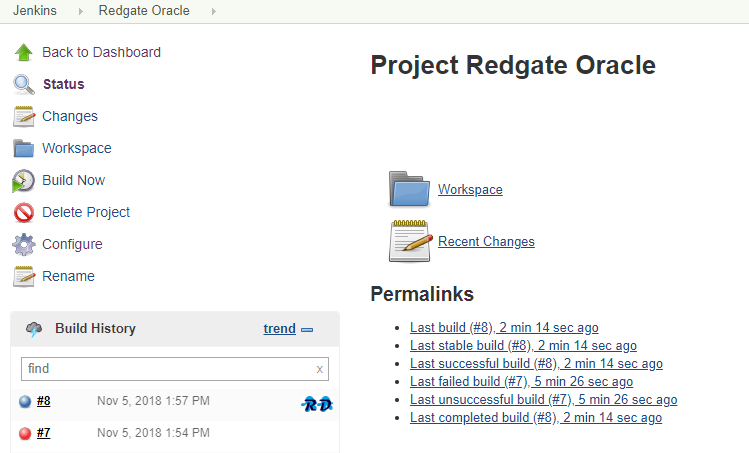Click the Build Now clock icon

[x=24, y=180]
